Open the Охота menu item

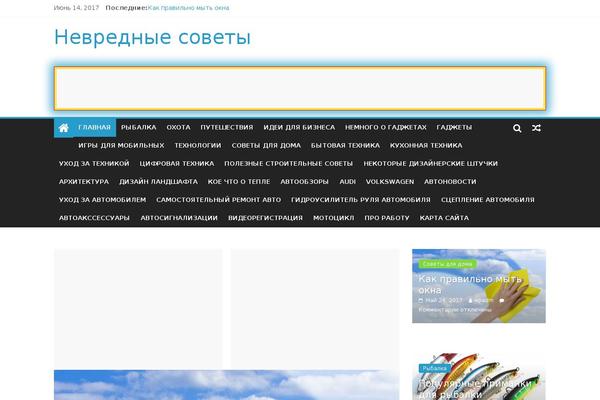click(178, 127)
